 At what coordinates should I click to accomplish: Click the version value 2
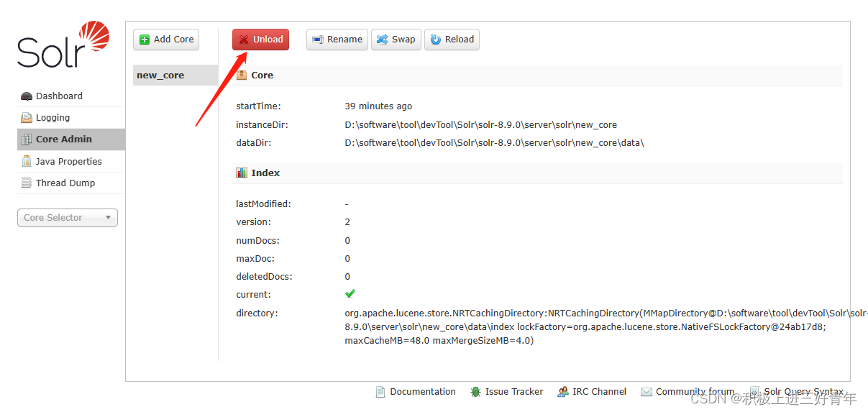(347, 222)
